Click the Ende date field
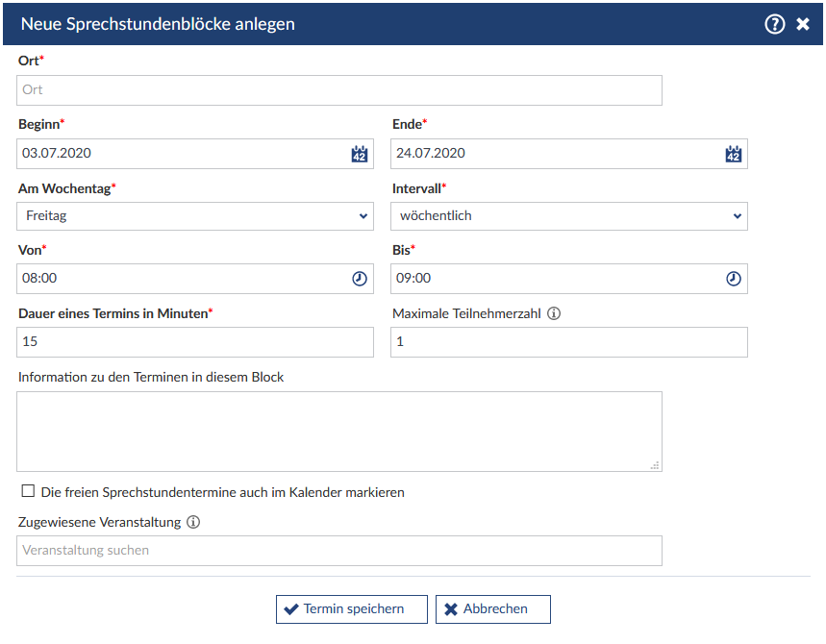Screen dimensions: 826x644 [x=556, y=154]
